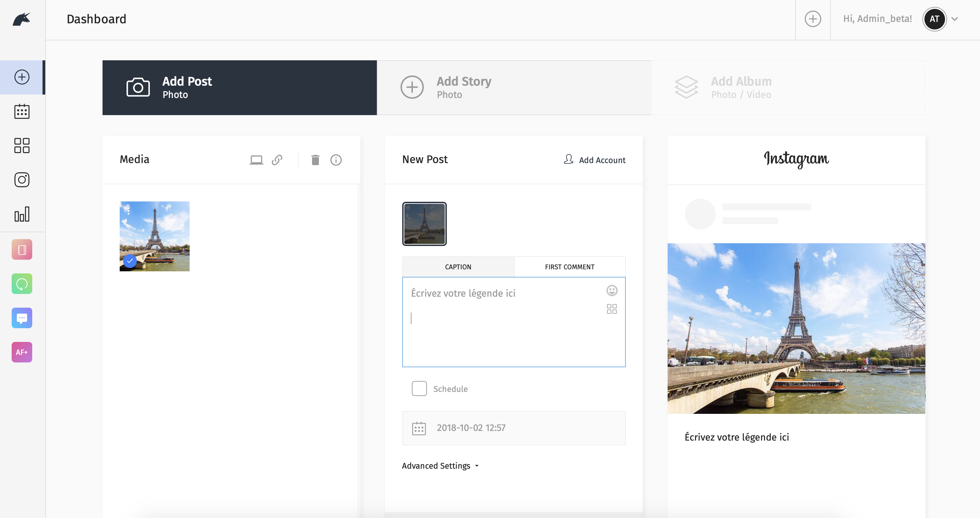The image size is (980, 518).
Task: Open the green refresh-circle module icon
Action: pyautogui.click(x=22, y=284)
